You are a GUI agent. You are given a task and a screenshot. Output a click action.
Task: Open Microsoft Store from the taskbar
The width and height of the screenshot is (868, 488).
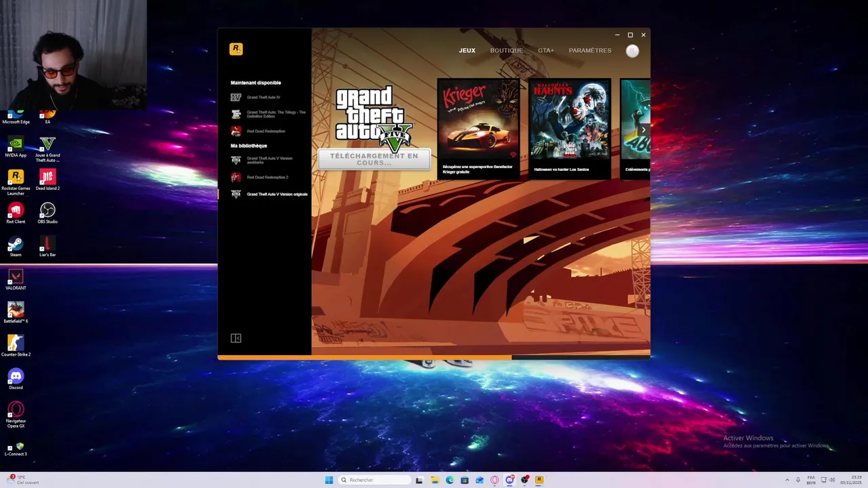pyautogui.click(x=465, y=480)
